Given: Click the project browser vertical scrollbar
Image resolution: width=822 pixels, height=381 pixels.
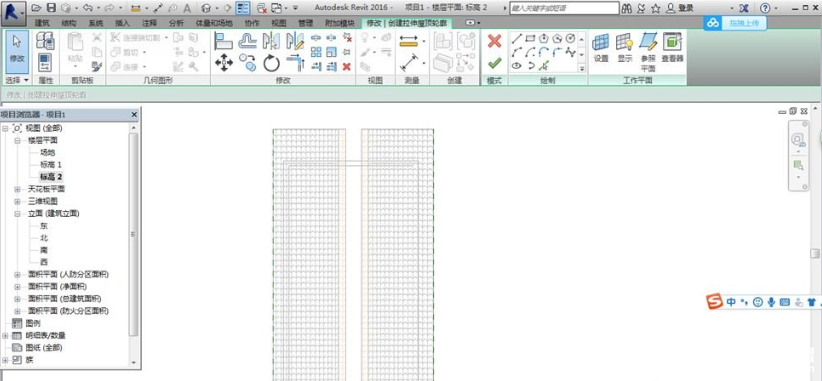Looking at the screenshot, I should click(133, 234).
